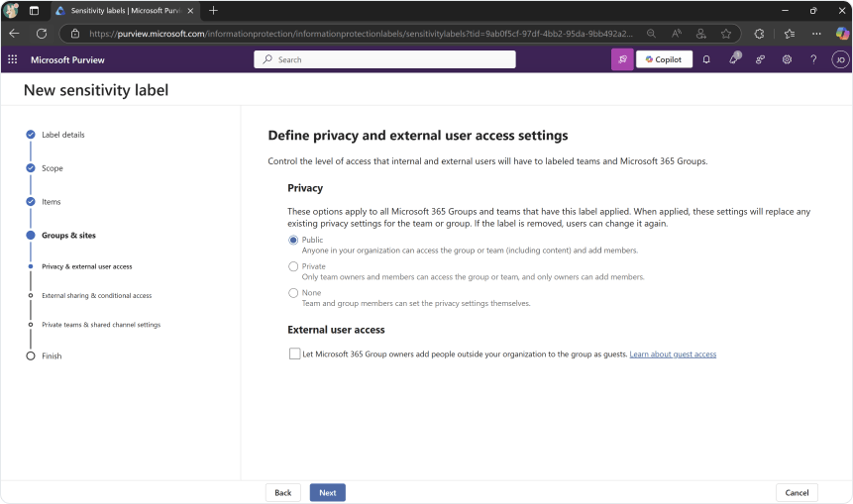Click the Privacy section heading
This screenshot has height=504, width=853.
pyautogui.click(x=305, y=188)
